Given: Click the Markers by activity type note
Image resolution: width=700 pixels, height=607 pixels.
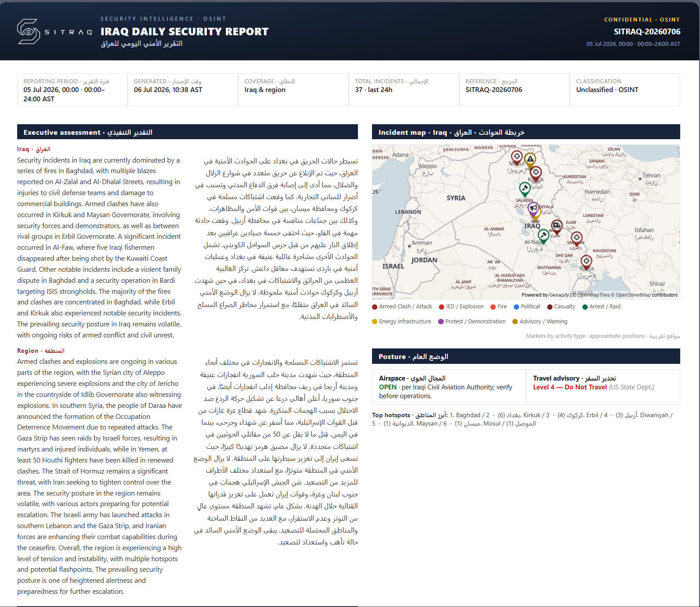Looking at the screenshot, I should point(603,336).
